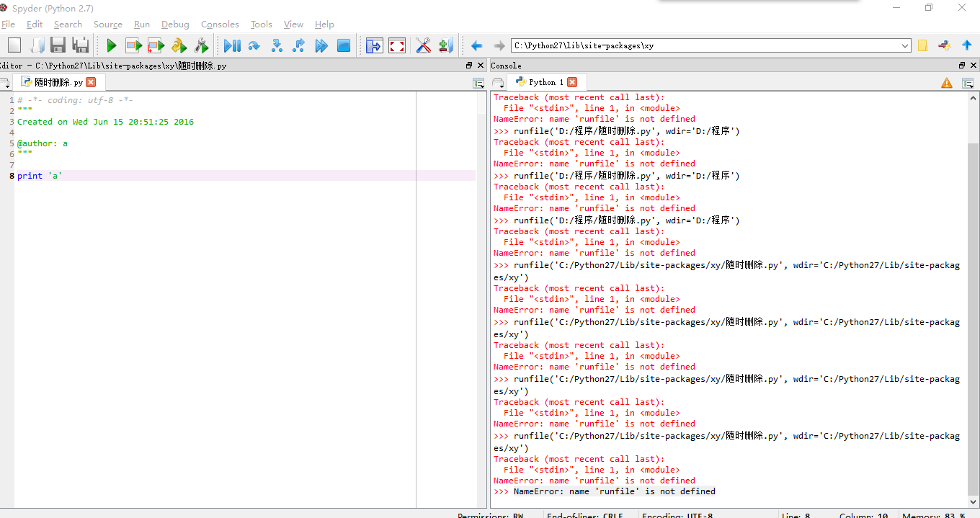The height and width of the screenshot is (518, 980).
Task: Open the Debug menu
Action: point(175,24)
